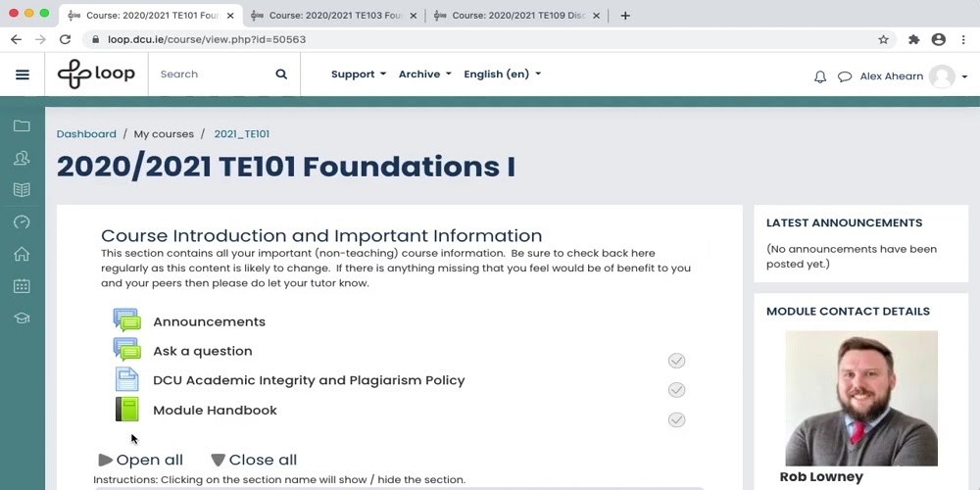Open the English (en) language dropdown
The image size is (980, 490).
click(502, 74)
